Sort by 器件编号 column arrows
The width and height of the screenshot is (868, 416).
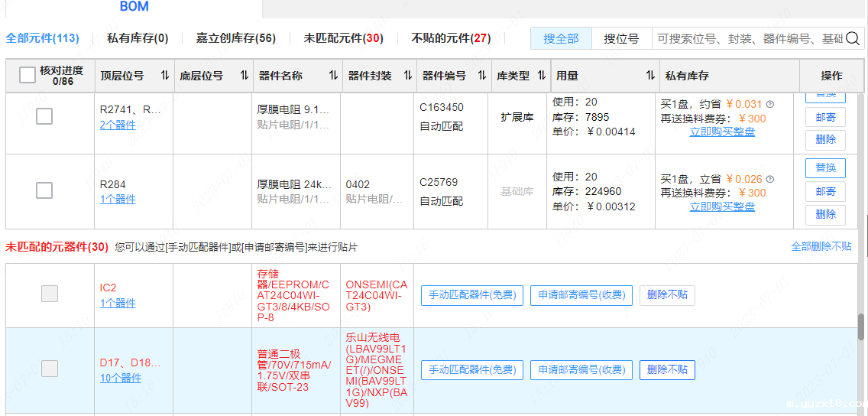coord(481,76)
